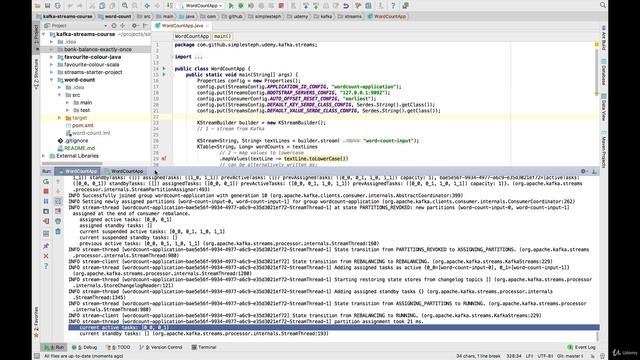
Task: Open the Debug tool window tab
Action: 84,347
